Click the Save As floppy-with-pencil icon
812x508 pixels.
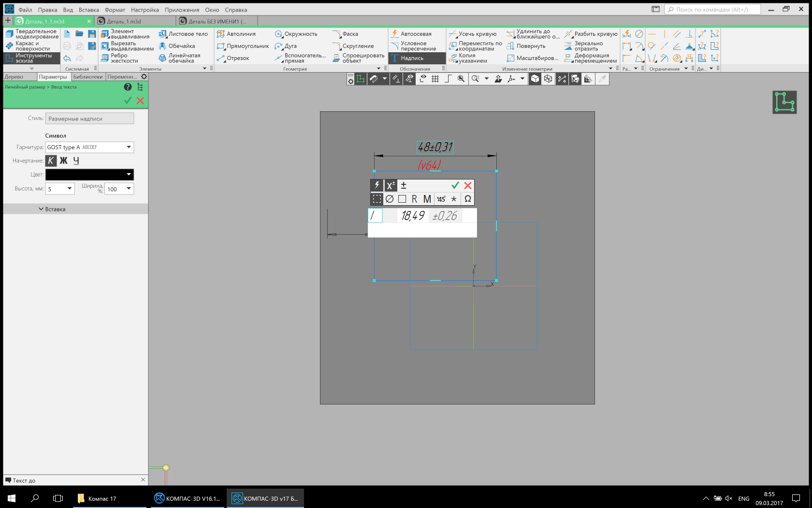click(92, 46)
